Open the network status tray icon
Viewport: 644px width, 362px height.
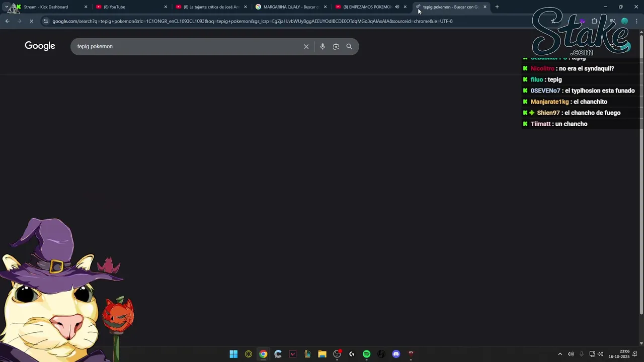(x=592, y=354)
